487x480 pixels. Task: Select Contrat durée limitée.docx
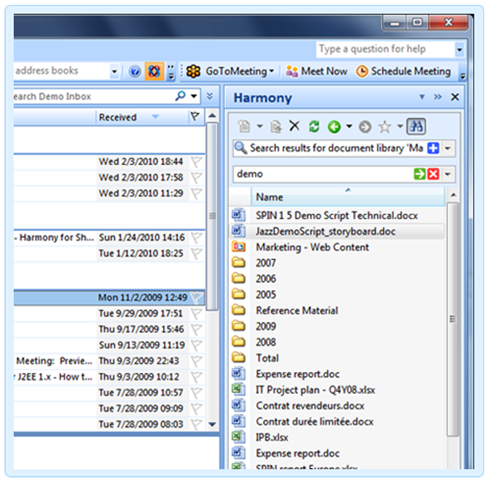(x=315, y=422)
